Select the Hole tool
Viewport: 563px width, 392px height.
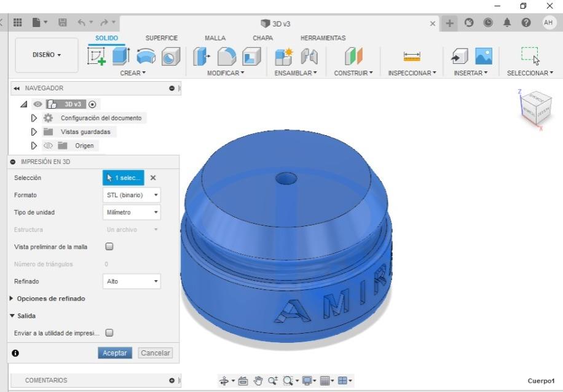[170, 57]
